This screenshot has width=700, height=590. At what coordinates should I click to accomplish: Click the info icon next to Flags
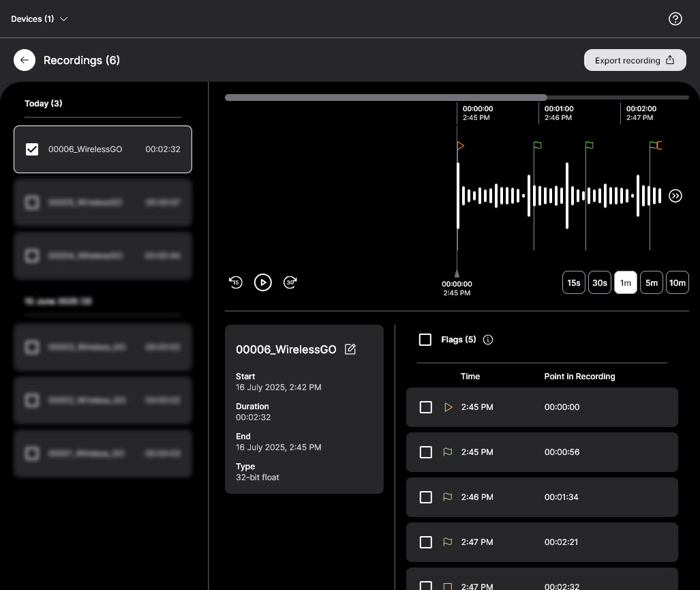click(x=488, y=340)
